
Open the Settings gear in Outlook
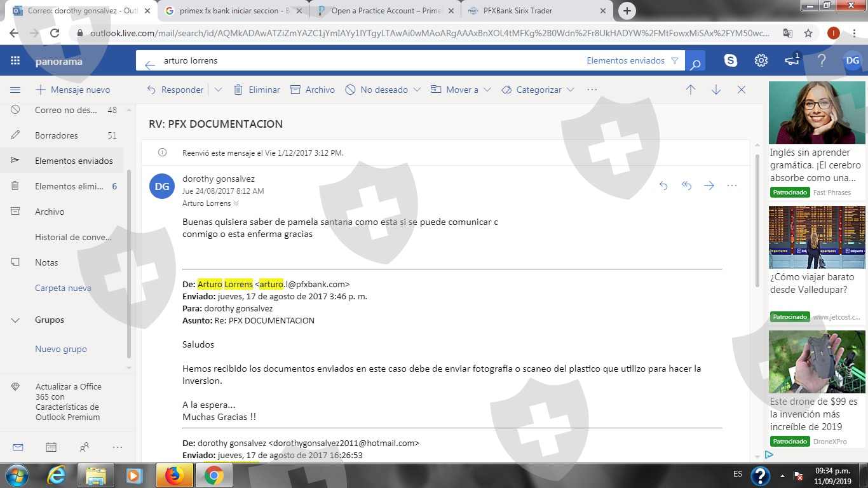click(761, 61)
